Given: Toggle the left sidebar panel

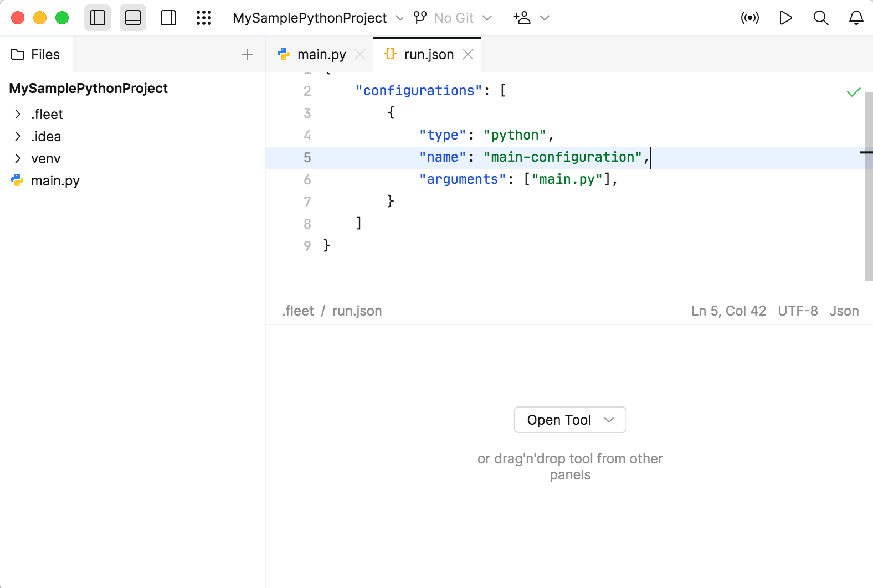Looking at the screenshot, I should [x=97, y=18].
